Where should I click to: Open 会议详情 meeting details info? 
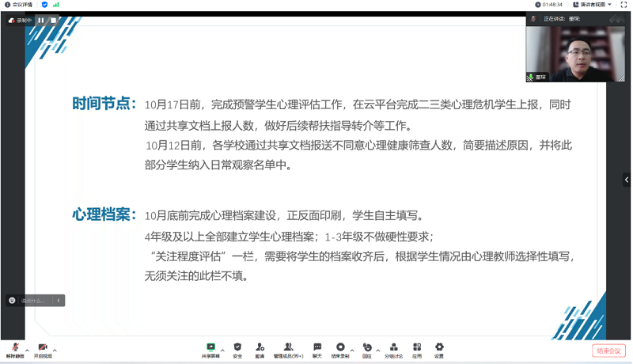18,5
